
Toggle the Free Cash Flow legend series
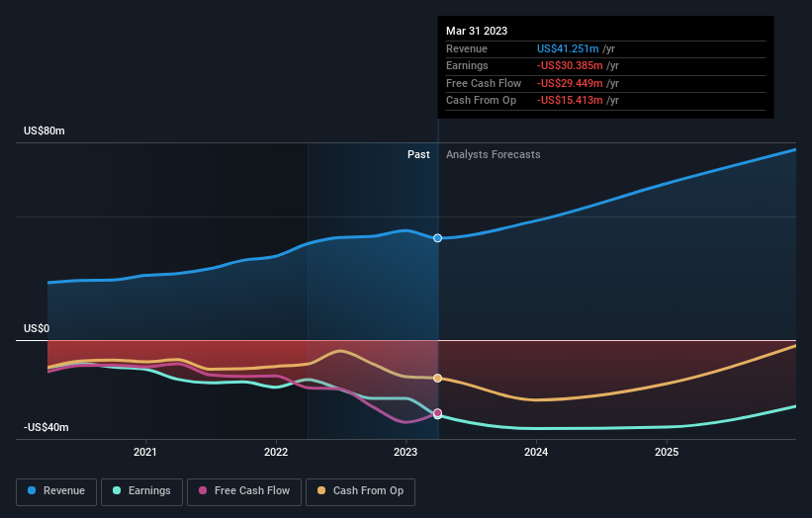244,491
